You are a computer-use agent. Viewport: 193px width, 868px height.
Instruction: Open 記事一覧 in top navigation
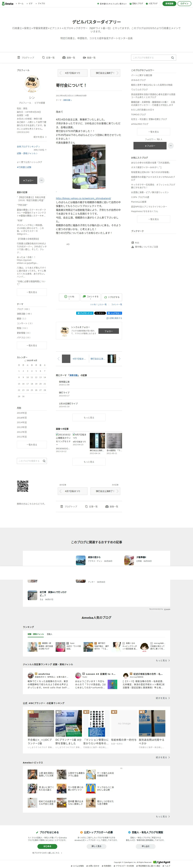[x=49, y=58]
